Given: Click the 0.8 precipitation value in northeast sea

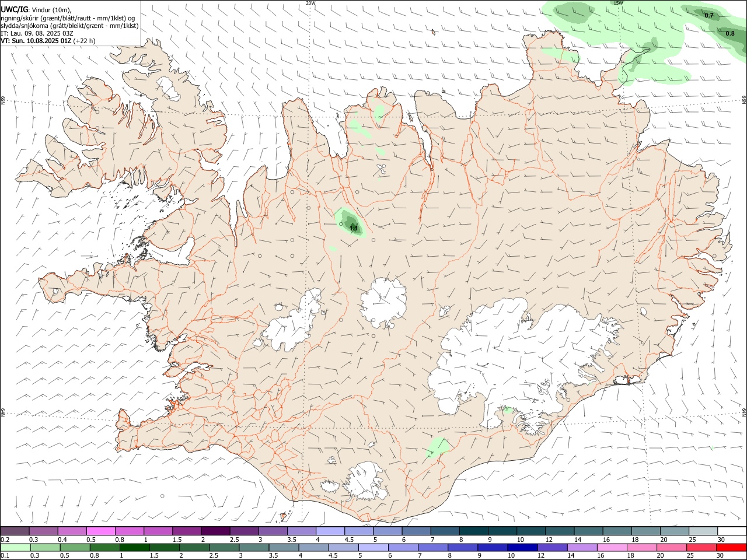Looking at the screenshot, I should coord(730,34).
